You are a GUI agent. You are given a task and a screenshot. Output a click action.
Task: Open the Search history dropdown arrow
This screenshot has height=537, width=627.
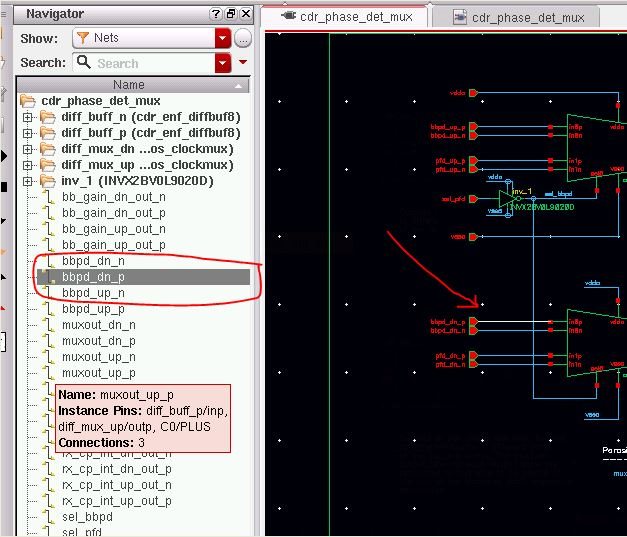(222, 63)
